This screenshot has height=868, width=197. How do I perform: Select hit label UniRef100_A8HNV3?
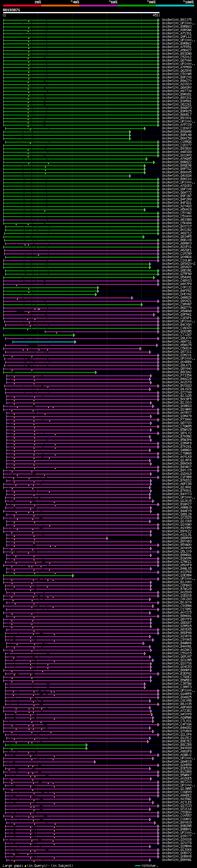pos(177,244)
